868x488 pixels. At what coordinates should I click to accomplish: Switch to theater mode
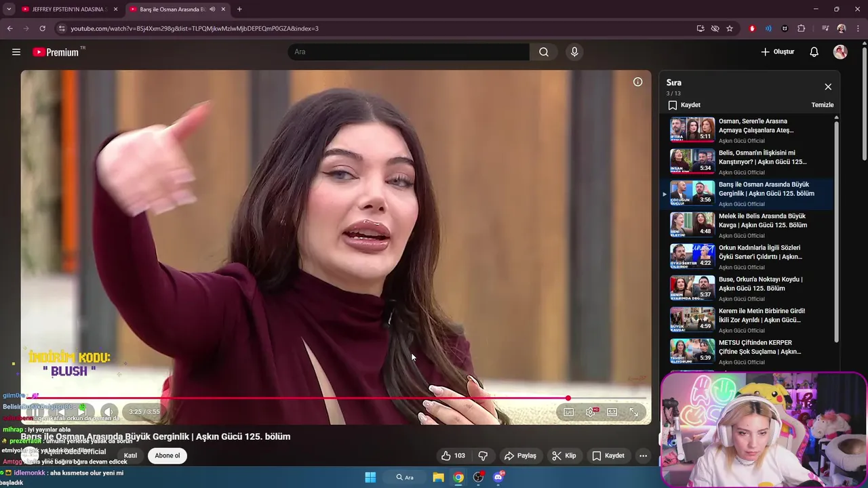(612, 412)
